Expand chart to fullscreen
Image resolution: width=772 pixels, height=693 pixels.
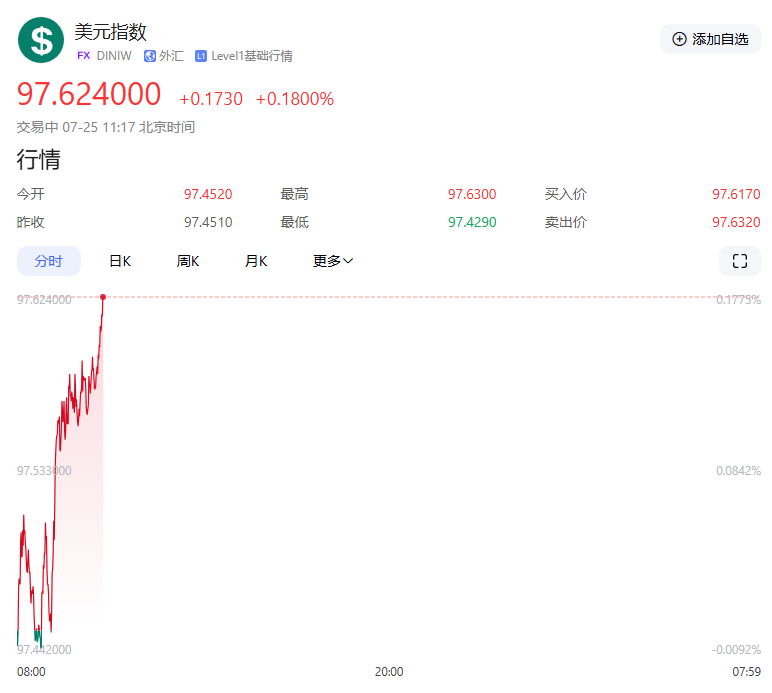click(740, 261)
